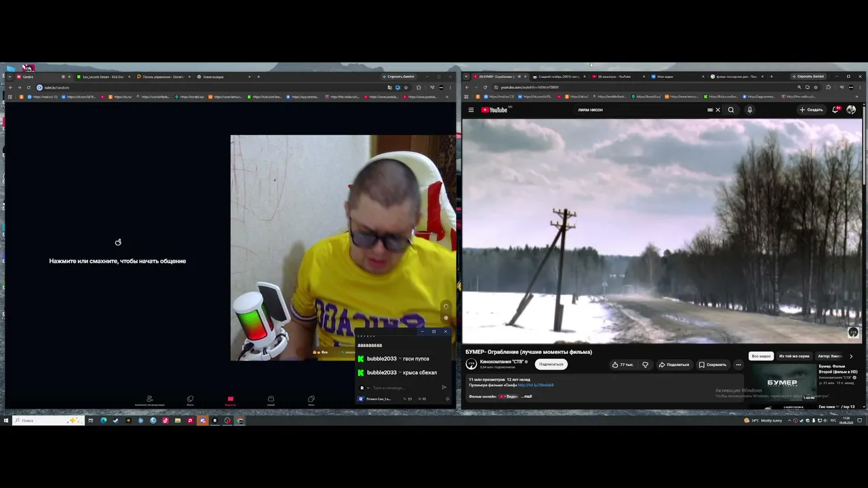
Task: Click the video title БУМЕР- Ограбление
Action: [529, 352]
